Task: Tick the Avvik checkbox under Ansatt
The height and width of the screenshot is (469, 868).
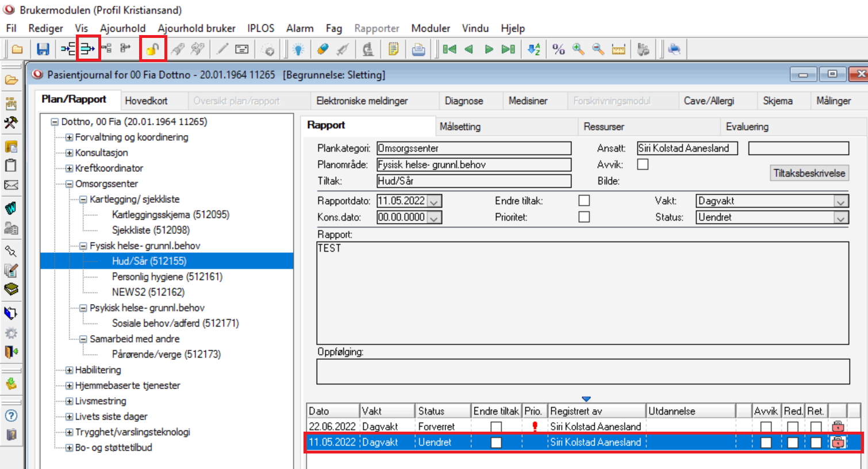Action: tap(643, 164)
